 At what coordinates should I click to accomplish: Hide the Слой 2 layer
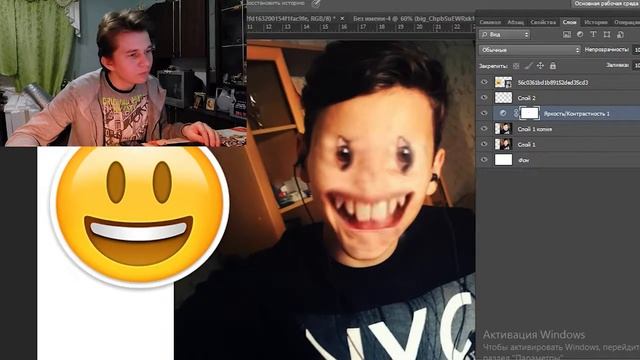(x=484, y=98)
